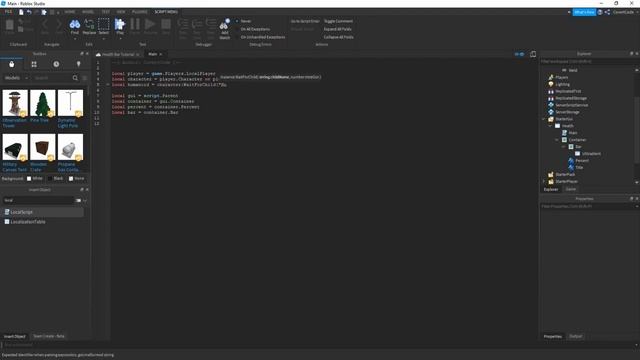Image resolution: width=640 pixels, height=360 pixels.
Task: Click the share icon near username
Action: (x=607, y=12)
